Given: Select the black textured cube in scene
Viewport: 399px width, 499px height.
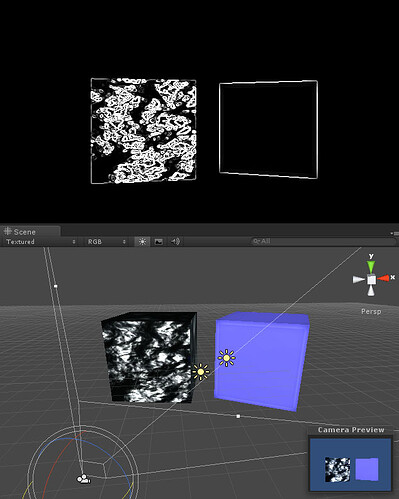Looking at the screenshot, I should tap(149, 357).
